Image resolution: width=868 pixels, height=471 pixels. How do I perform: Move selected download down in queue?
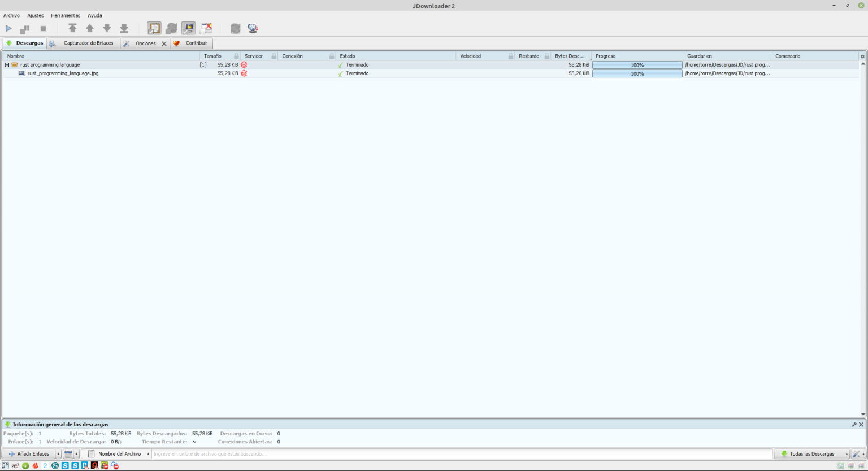(x=107, y=28)
